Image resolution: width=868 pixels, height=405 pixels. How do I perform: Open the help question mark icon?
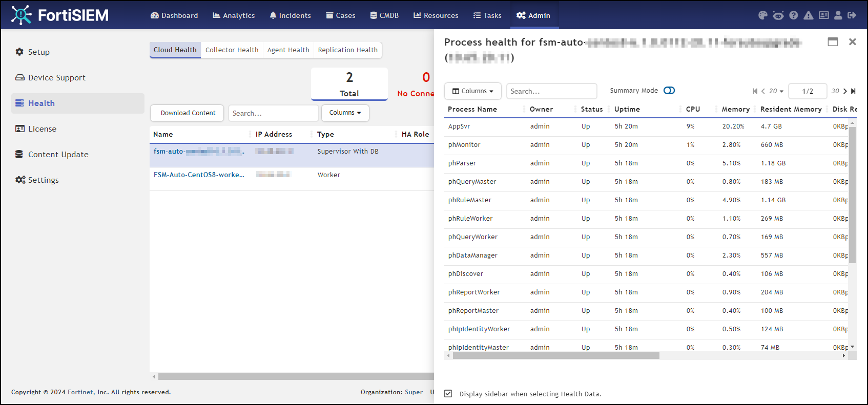[793, 15]
